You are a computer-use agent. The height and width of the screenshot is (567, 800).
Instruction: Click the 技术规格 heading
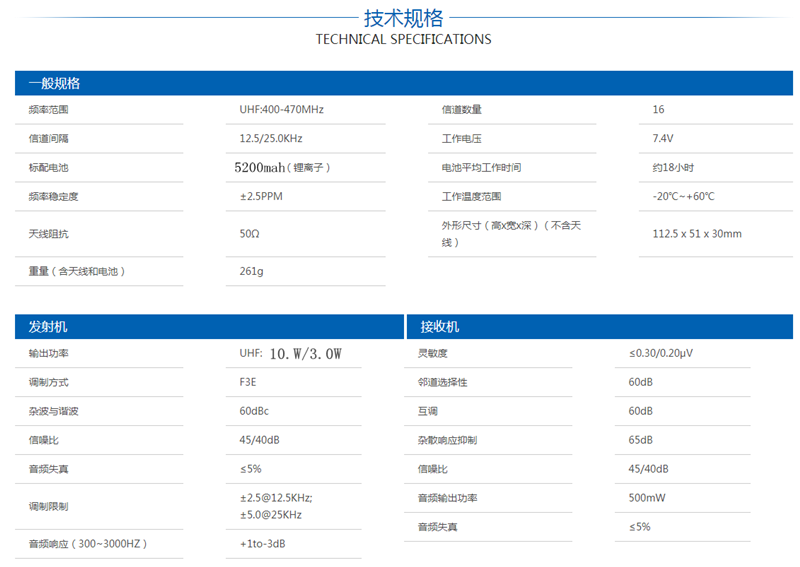point(403,18)
